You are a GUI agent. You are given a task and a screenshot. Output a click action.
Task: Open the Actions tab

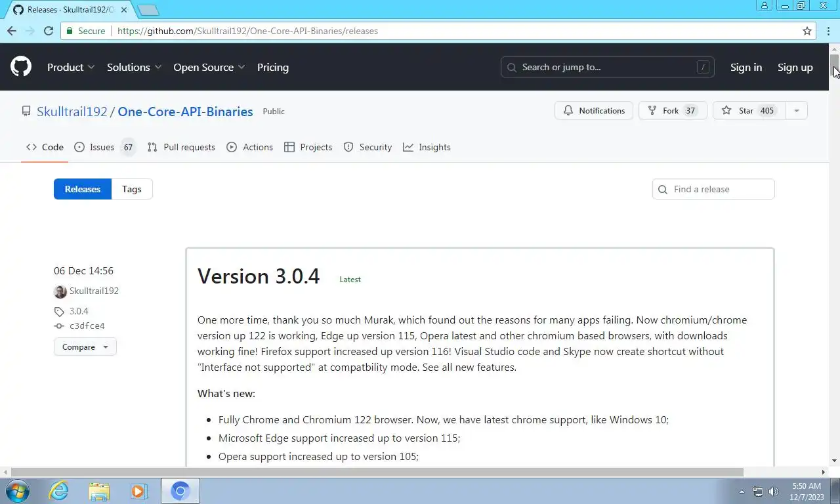pos(249,147)
